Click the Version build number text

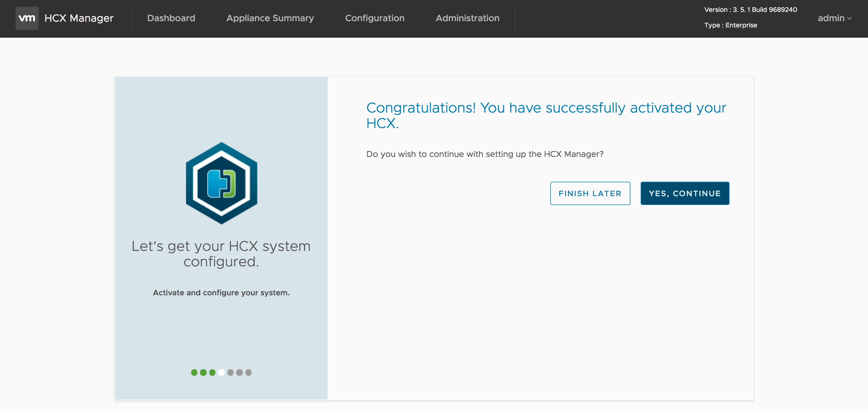(x=750, y=10)
